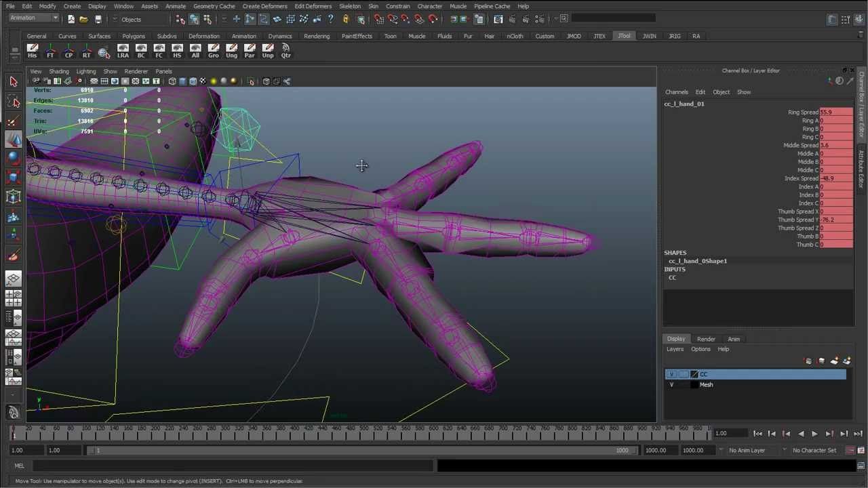Click the save scene icon
The height and width of the screenshot is (488, 868).
point(98,19)
